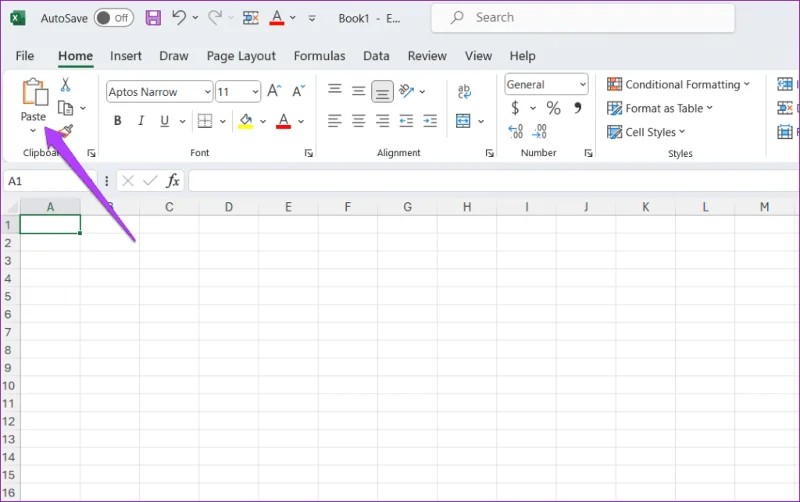Click Wrap Text icon
800x502 pixels.
(464, 91)
